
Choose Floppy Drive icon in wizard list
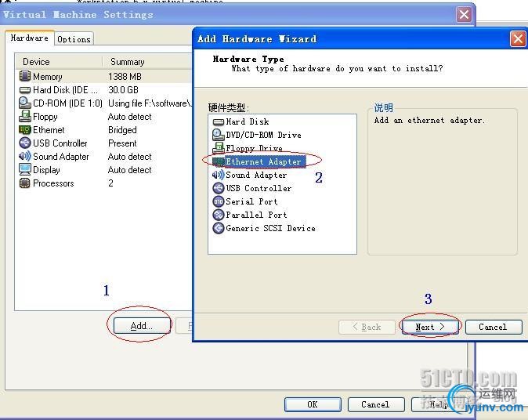click(219, 147)
